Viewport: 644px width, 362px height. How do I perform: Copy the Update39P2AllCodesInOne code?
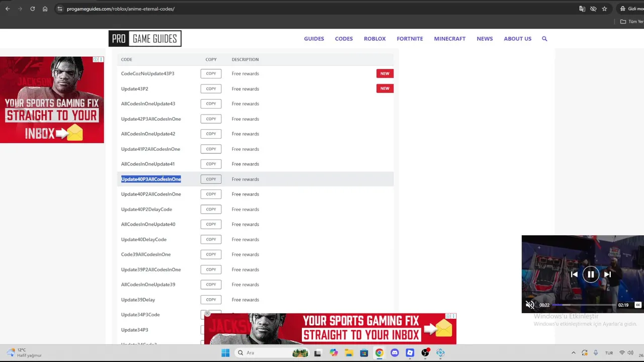[x=211, y=269]
